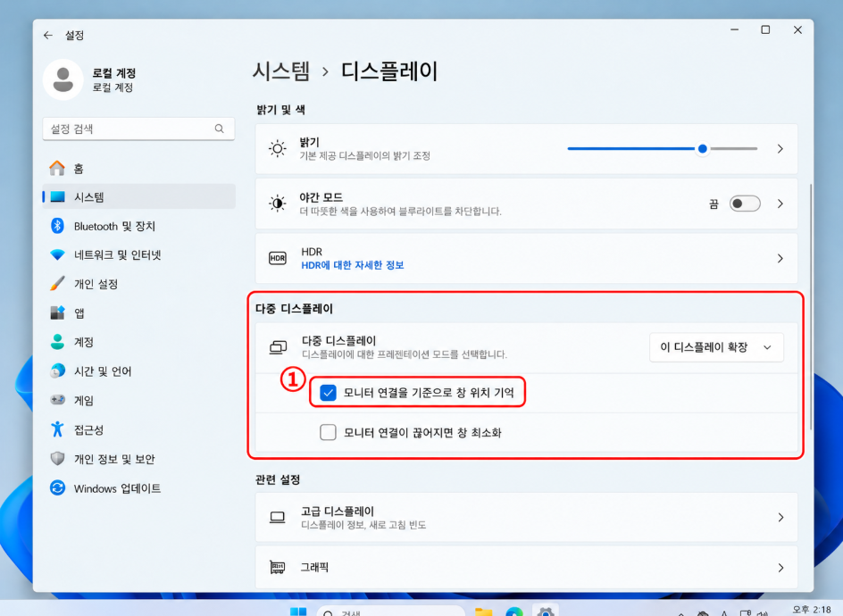
Task: Click the Bluetooth 및 장치 icon
Action: click(57, 226)
